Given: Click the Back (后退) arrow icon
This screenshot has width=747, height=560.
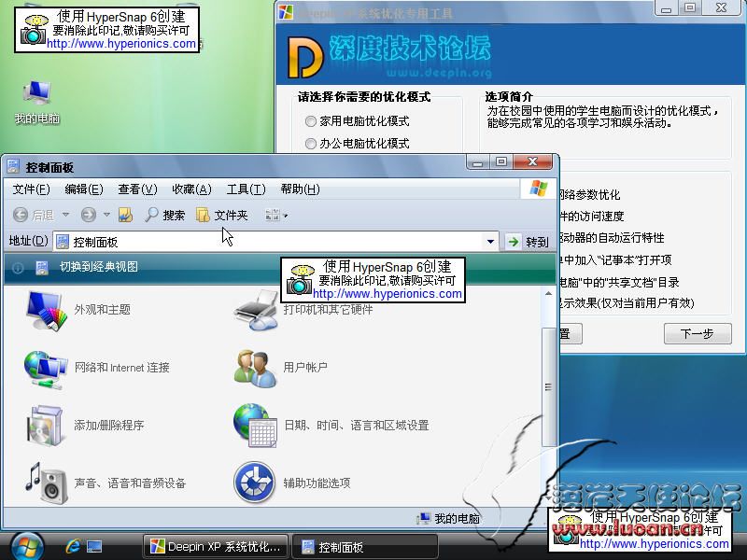Looking at the screenshot, I should coord(21,216).
